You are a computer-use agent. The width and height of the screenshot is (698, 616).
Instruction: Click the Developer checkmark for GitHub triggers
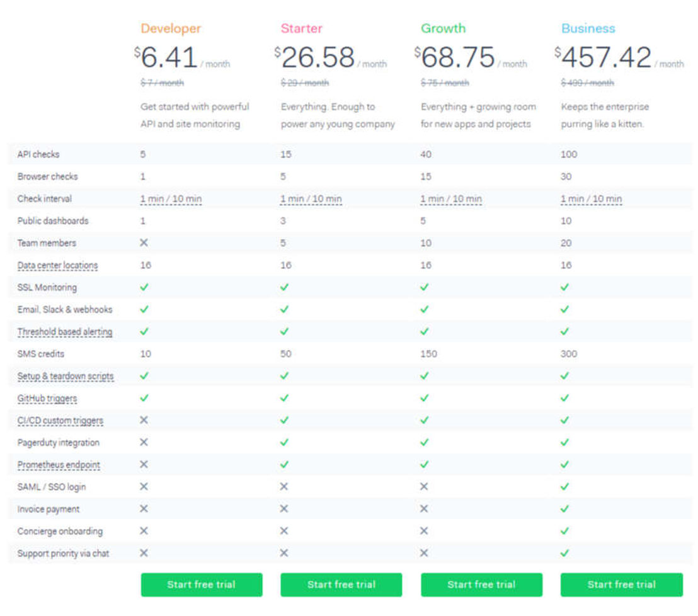pyautogui.click(x=144, y=398)
